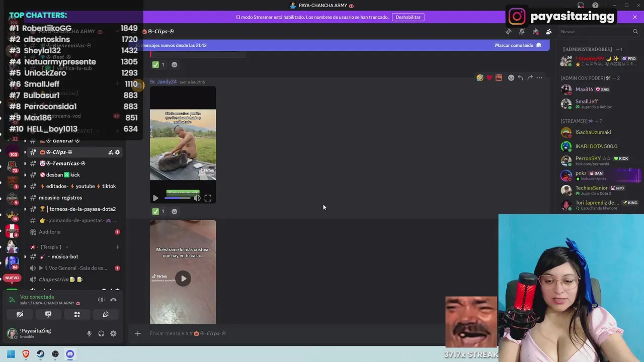Toggle the member list icon

click(548, 31)
